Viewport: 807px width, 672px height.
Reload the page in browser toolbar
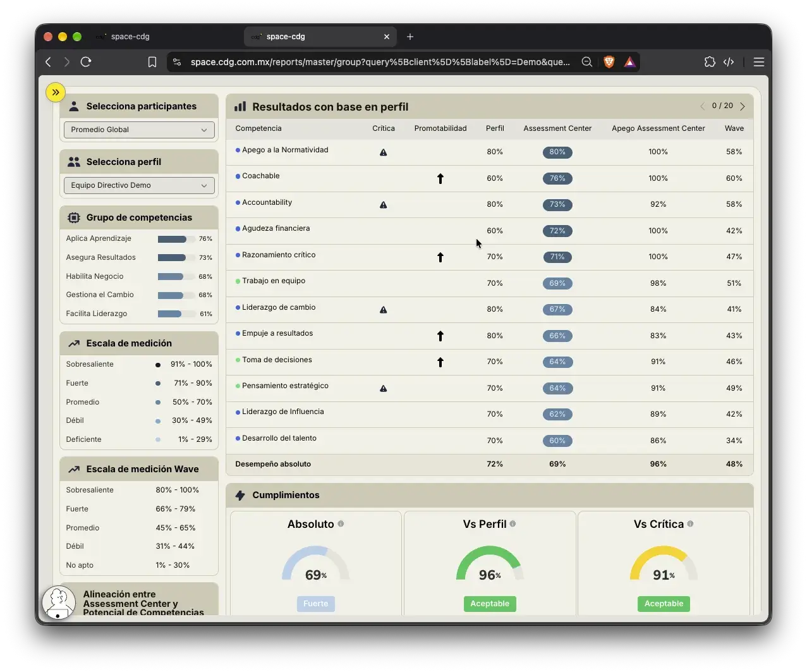86,62
